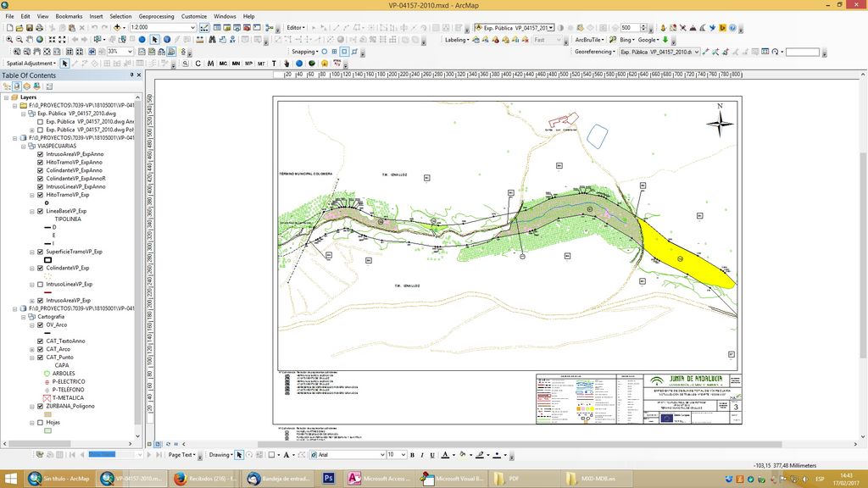Click the Save map document icon
The image size is (868, 488).
pyautogui.click(x=30, y=28)
